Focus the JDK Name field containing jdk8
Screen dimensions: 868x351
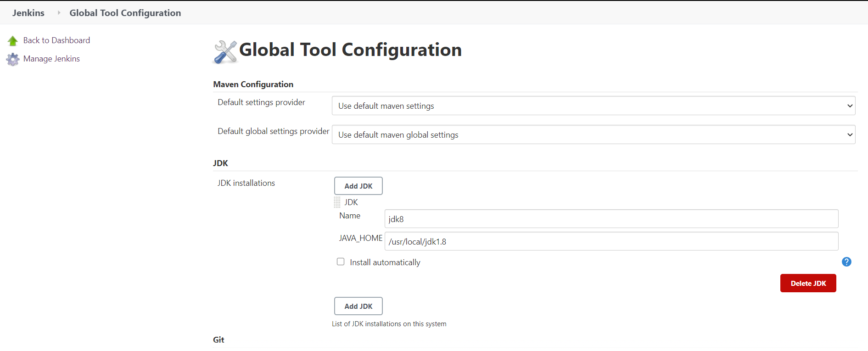(611, 219)
